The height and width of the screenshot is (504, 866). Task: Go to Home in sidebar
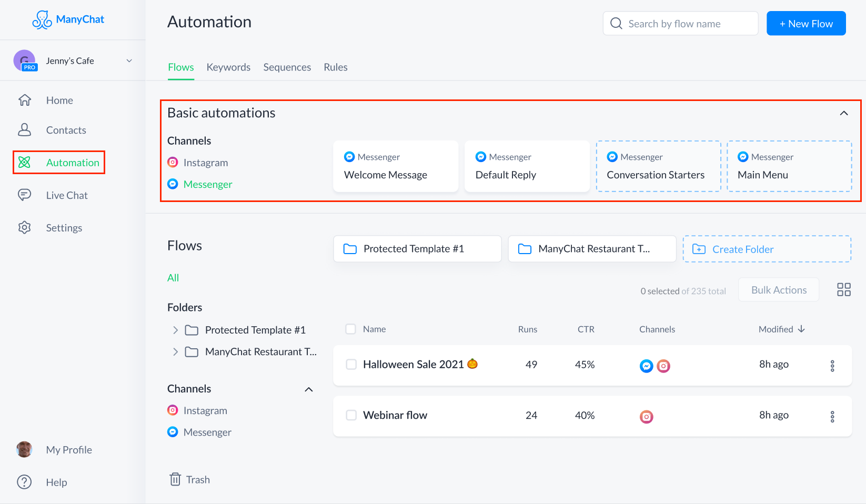59,100
